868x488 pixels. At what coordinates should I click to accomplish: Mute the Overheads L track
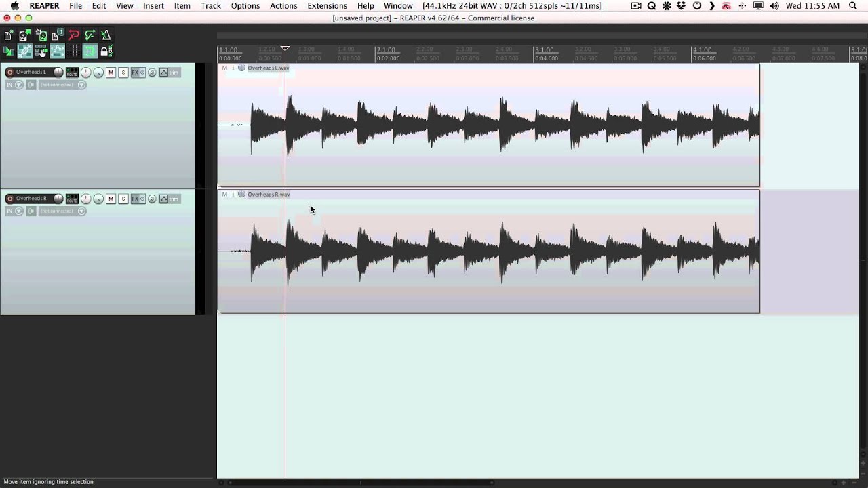tap(111, 73)
